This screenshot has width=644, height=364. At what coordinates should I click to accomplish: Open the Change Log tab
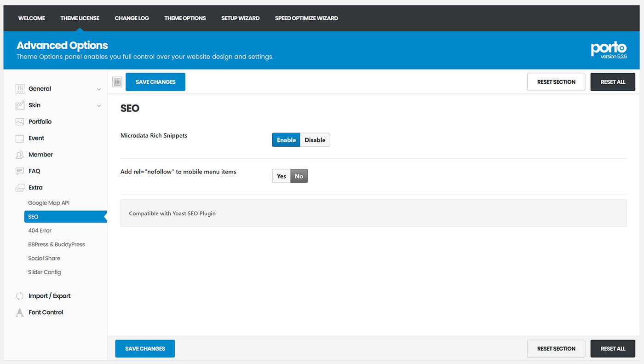coord(132,18)
